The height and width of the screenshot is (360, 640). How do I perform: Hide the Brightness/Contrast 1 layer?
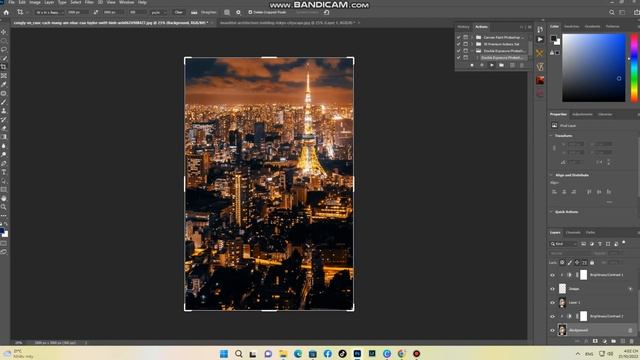[552, 275]
